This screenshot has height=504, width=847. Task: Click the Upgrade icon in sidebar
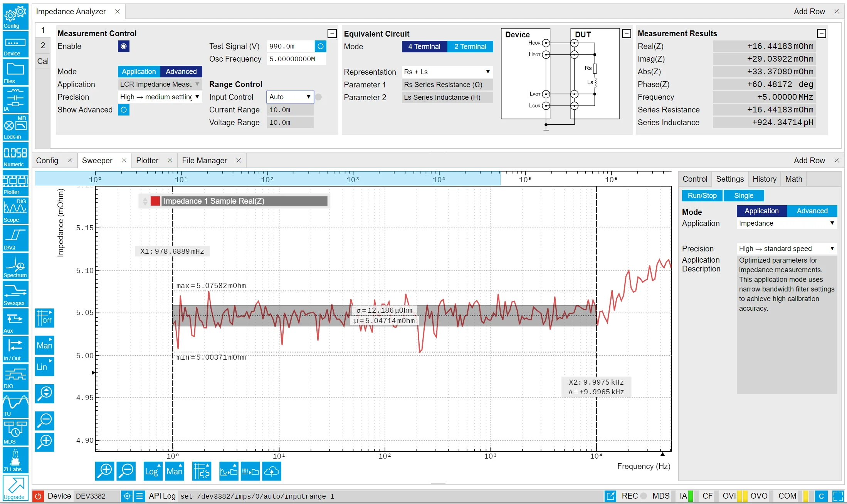click(x=15, y=488)
